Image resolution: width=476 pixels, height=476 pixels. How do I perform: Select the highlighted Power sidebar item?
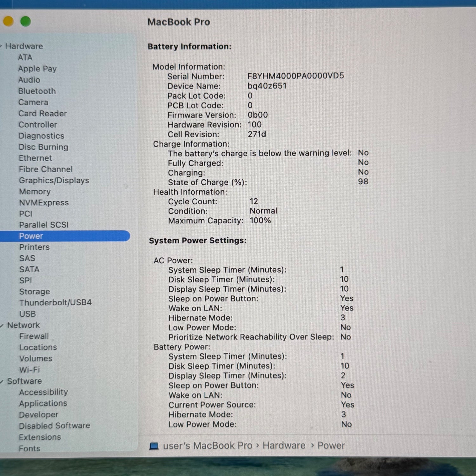click(65, 236)
